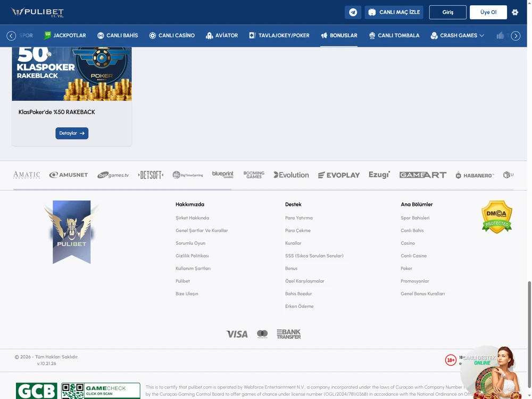Open the Betsoft provider logo
Screen dimensions: 532x399
point(151,175)
